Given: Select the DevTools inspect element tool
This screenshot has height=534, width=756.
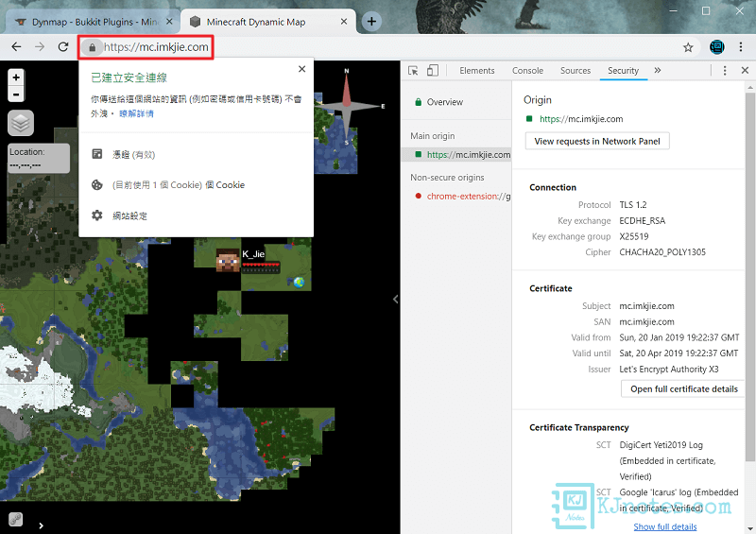Looking at the screenshot, I should click(413, 70).
